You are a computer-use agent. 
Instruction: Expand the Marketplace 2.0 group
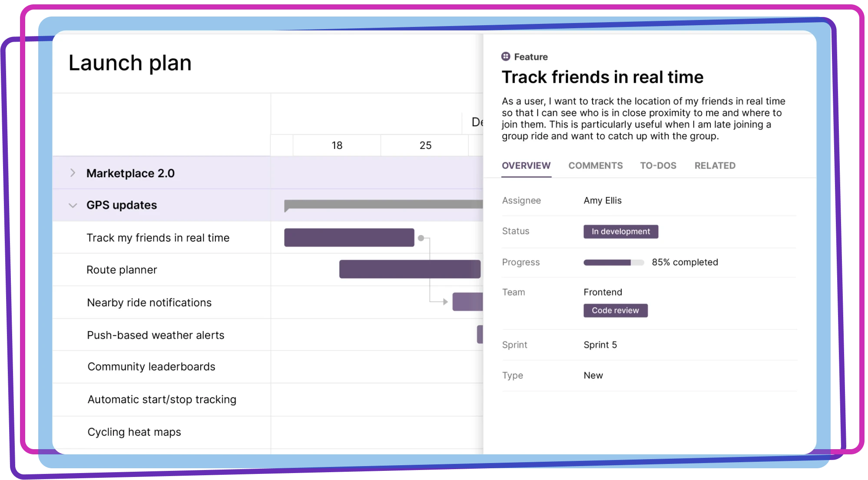pyautogui.click(x=73, y=172)
